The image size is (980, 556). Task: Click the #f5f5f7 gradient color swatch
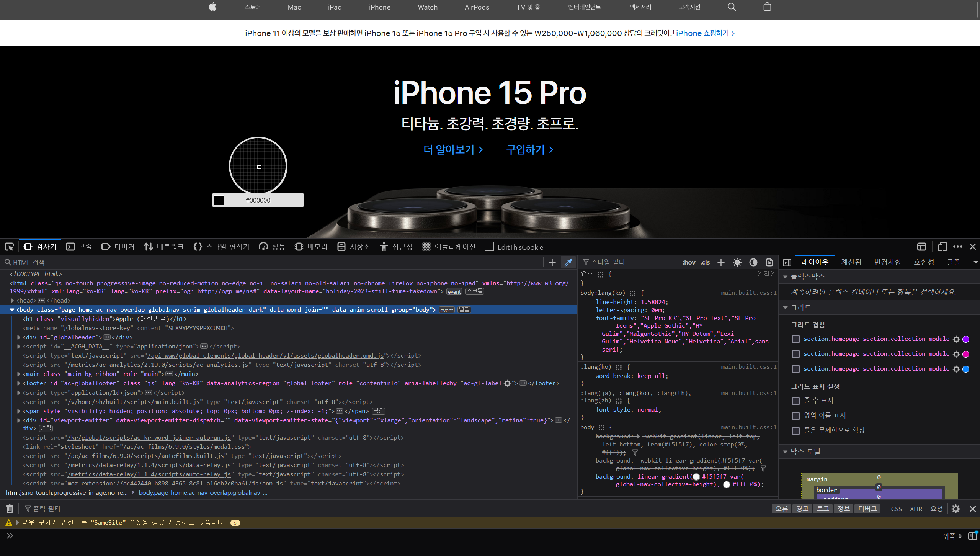point(696,477)
